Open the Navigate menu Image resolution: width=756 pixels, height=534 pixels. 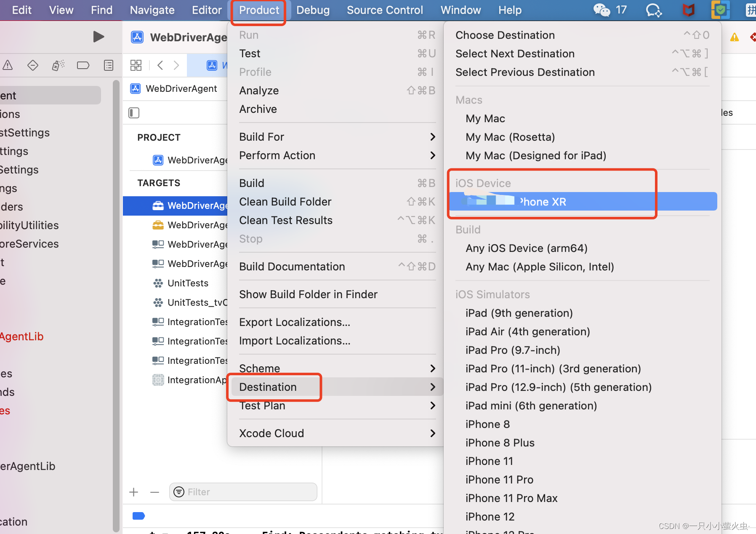[152, 10]
